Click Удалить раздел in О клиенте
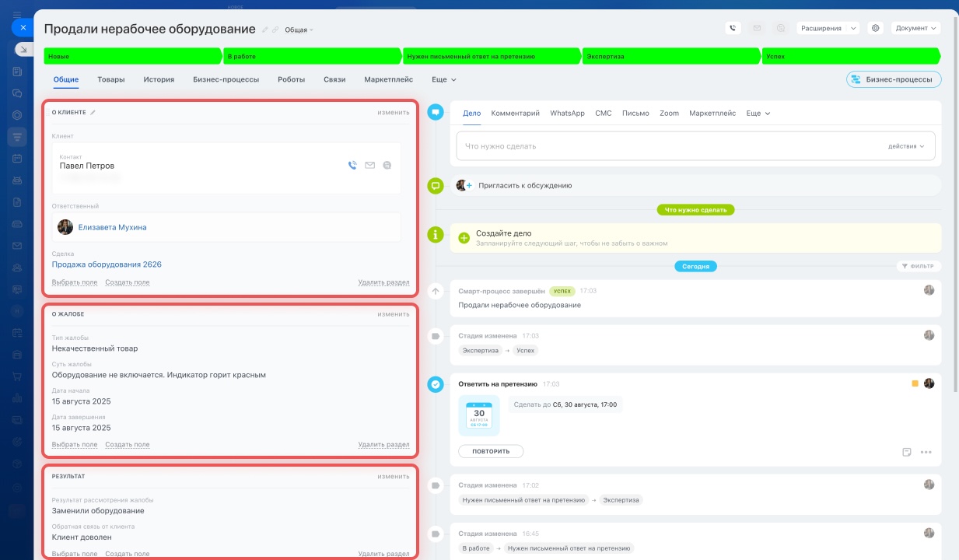 pos(383,282)
